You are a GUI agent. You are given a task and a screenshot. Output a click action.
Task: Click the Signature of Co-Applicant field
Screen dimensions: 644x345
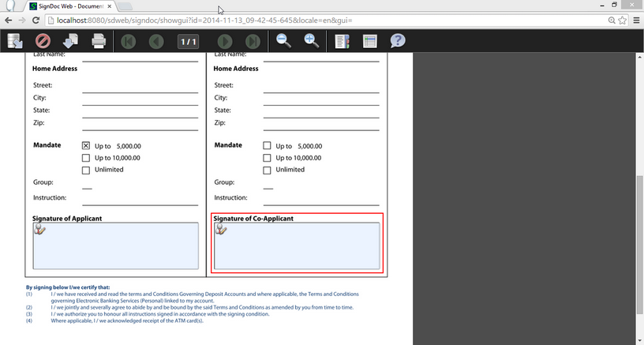(297, 246)
